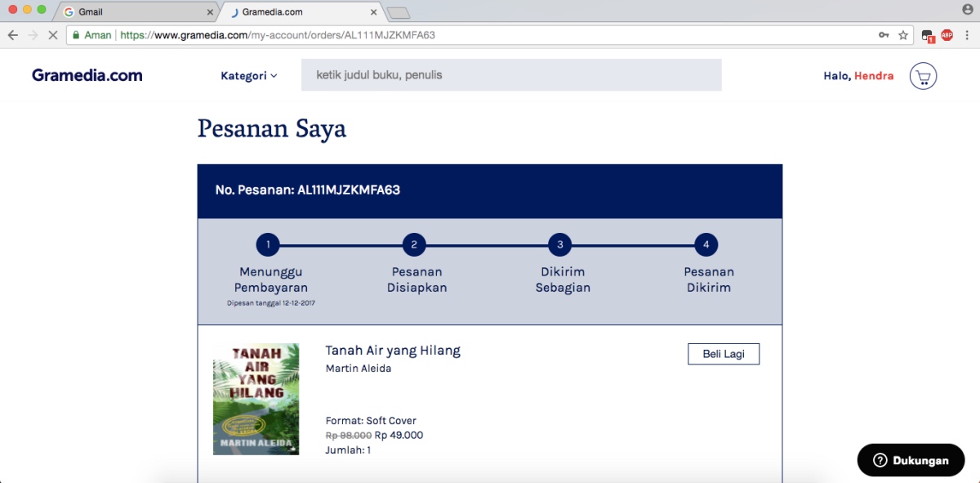Open the Tanah Air yang Hilang title

[393, 351]
